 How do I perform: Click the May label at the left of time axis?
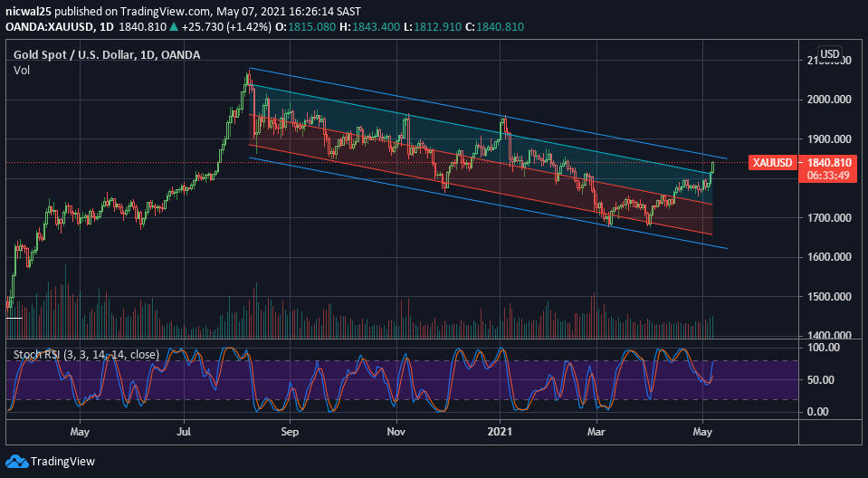tap(80, 432)
